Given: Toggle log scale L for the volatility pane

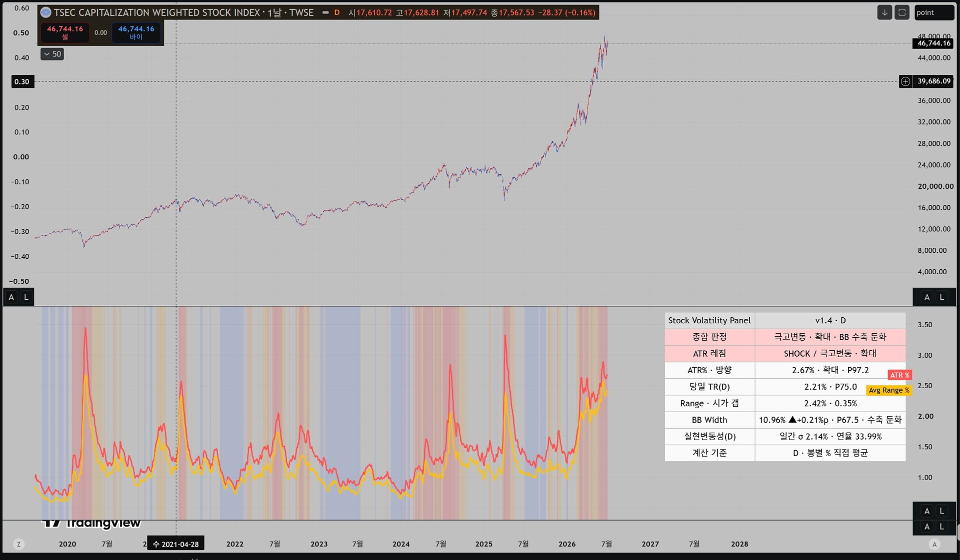Looking at the screenshot, I should point(942,511).
